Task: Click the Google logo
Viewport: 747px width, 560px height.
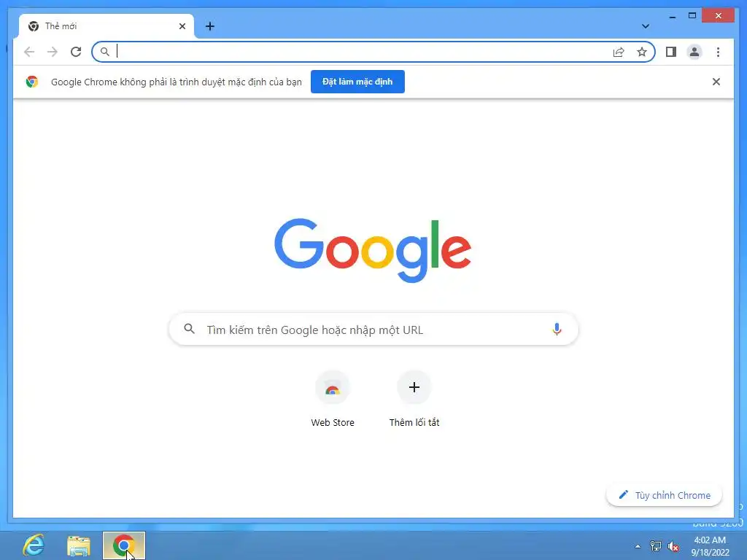Action: [373, 250]
